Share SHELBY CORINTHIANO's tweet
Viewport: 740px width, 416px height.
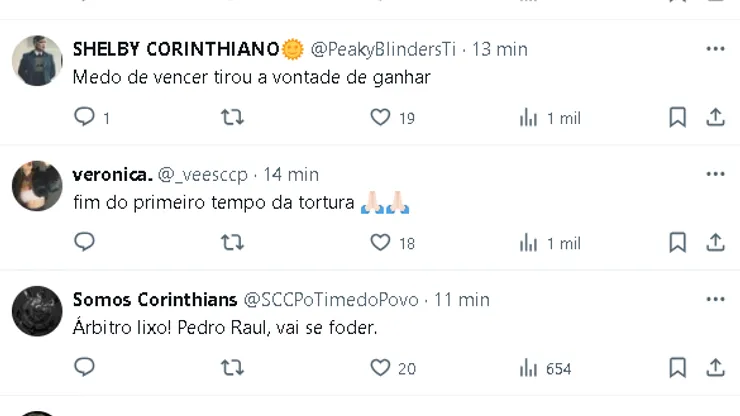pyautogui.click(x=715, y=118)
